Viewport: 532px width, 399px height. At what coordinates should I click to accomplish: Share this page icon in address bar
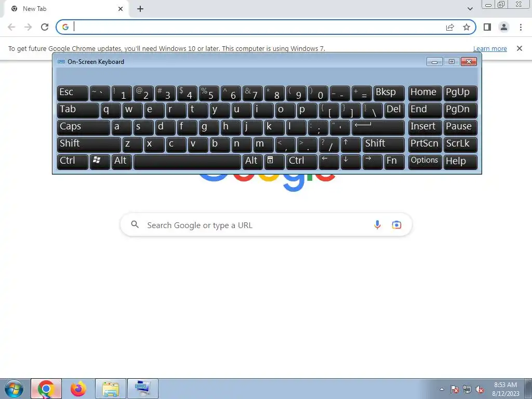pyautogui.click(x=450, y=27)
